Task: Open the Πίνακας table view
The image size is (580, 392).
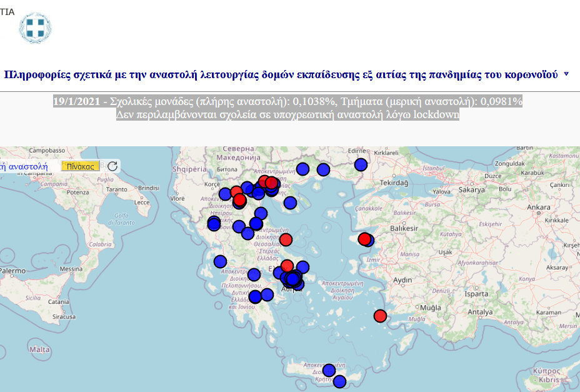Action: pos(81,166)
